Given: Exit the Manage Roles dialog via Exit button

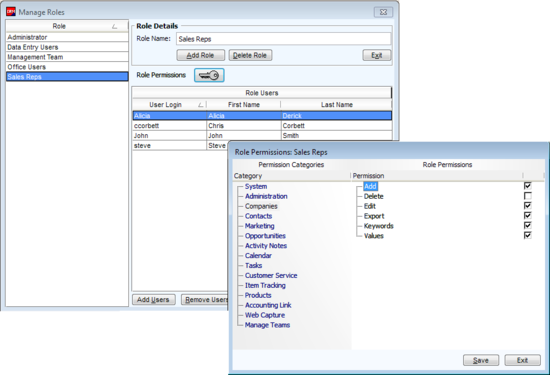Looking at the screenshot, I should 377,55.
